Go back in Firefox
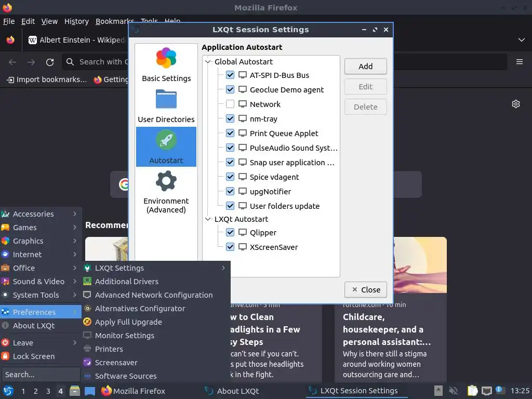 pyautogui.click(x=12, y=62)
